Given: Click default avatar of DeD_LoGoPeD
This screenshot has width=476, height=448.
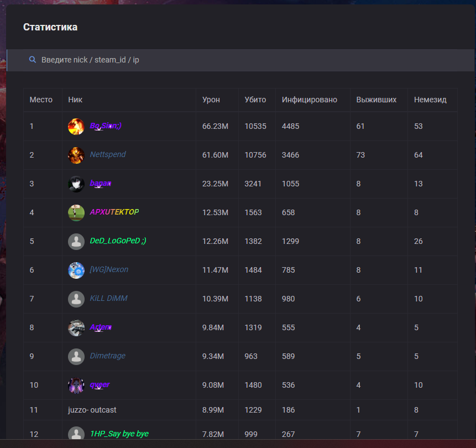Looking at the screenshot, I should pos(76,241).
